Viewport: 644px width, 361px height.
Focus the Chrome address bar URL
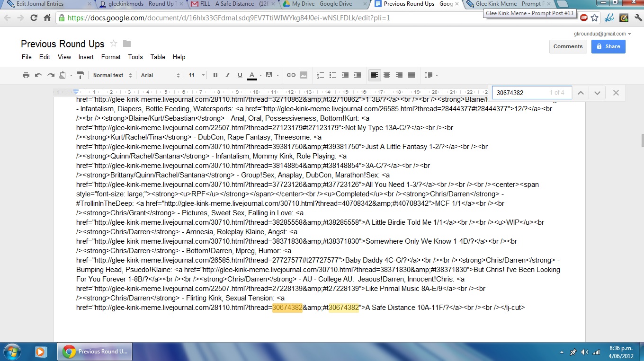[x=229, y=18]
